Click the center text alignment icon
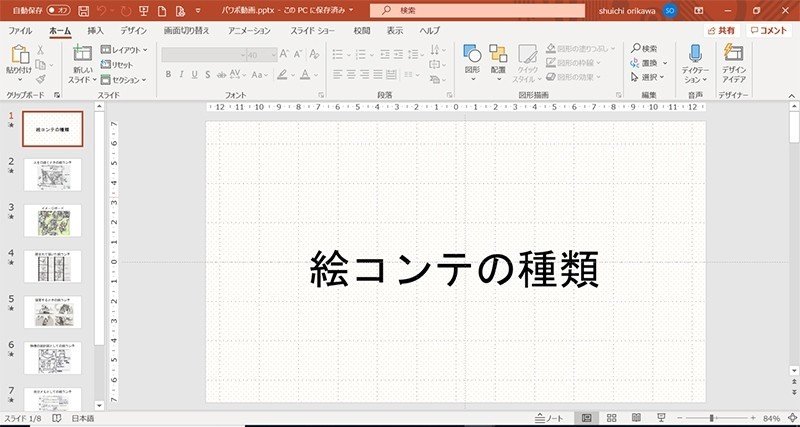The image size is (800, 427). [x=351, y=74]
